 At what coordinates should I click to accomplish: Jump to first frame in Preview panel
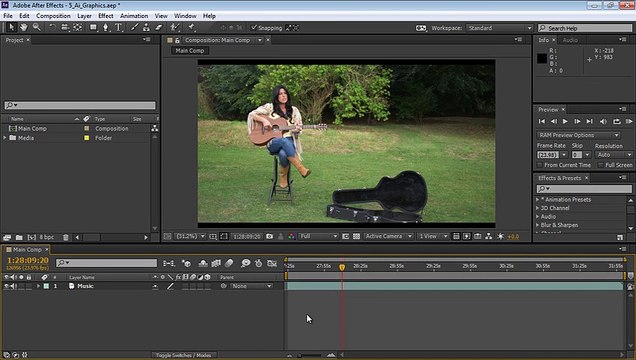tap(542, 121)
